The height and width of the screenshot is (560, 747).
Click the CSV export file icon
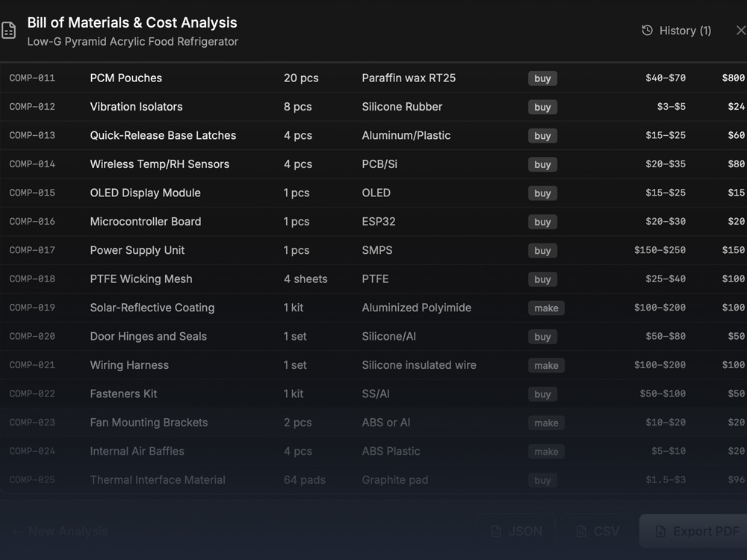pos(581,532)
